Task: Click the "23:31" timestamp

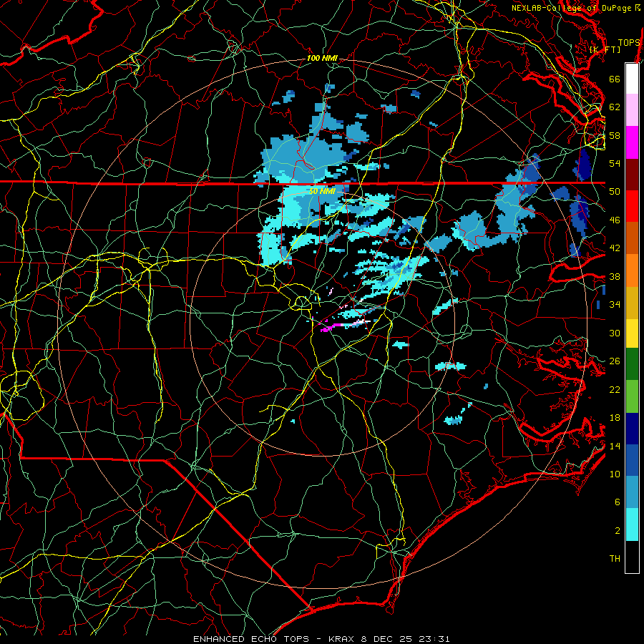Action: pyautogui.click(x=434, y=639)
